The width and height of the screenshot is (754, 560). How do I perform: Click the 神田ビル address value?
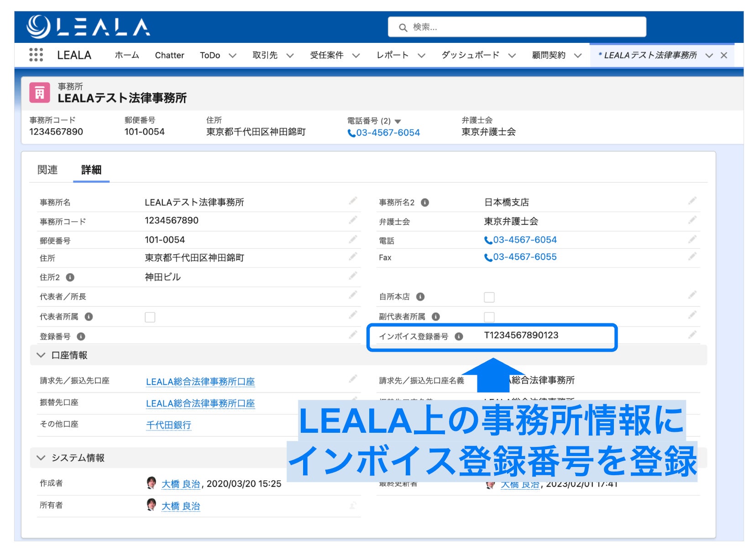click(x=163, y=277)
